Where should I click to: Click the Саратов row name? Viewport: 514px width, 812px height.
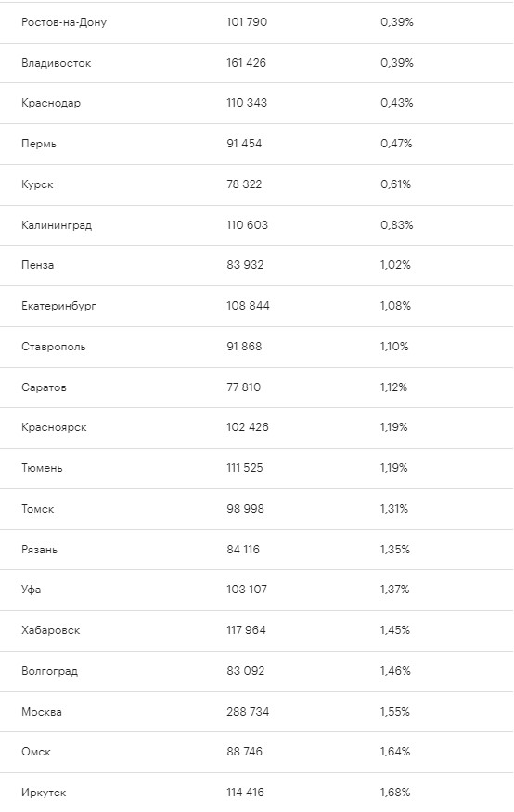coord(44,387)
